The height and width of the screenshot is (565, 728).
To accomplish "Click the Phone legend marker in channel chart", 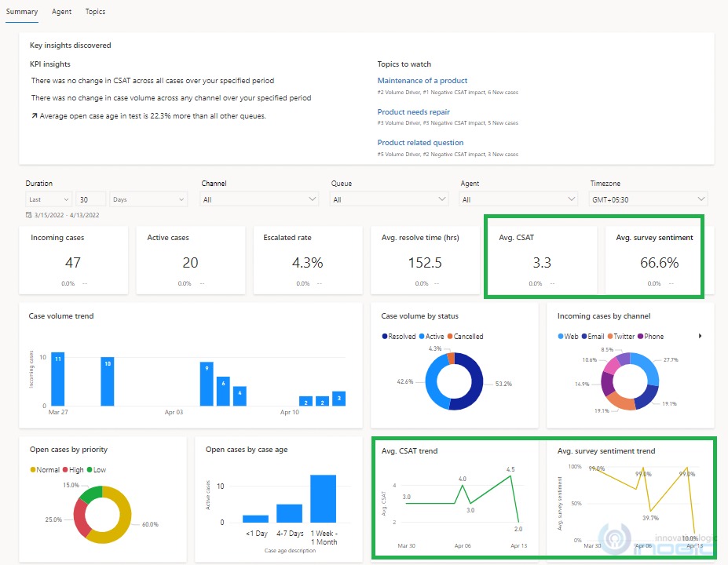I will click(640, 335).
